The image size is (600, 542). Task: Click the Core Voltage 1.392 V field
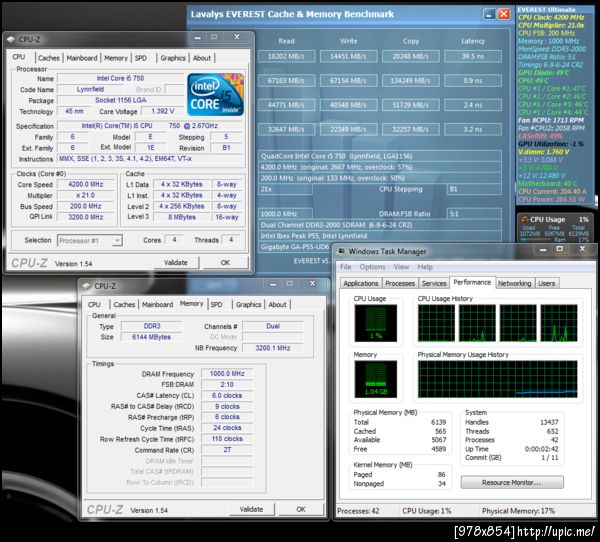tap(163, 111)
